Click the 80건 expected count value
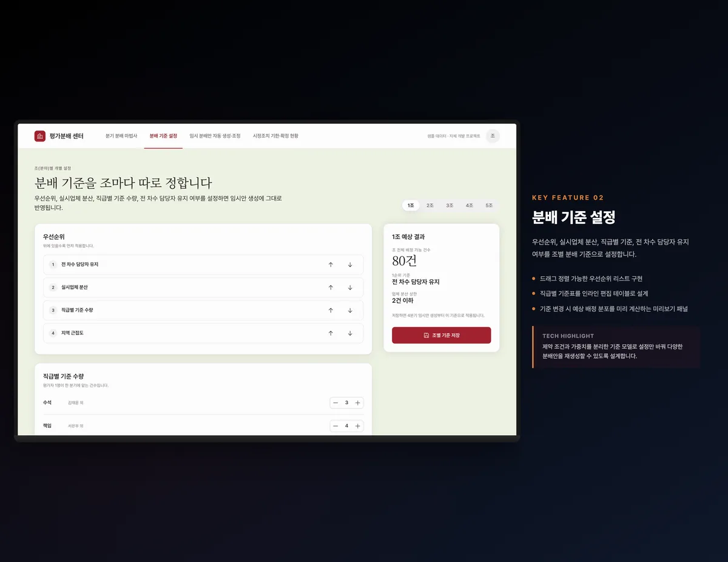 pyautogui.click(x=404, y=262)
